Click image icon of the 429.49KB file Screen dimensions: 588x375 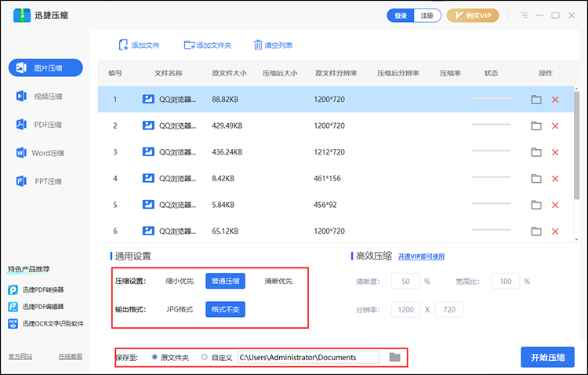[x=148, y=126]
